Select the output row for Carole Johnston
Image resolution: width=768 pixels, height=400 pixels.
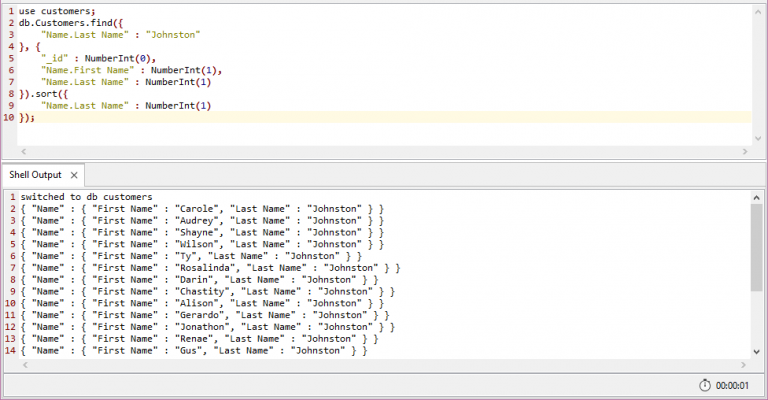pos(201,209)
